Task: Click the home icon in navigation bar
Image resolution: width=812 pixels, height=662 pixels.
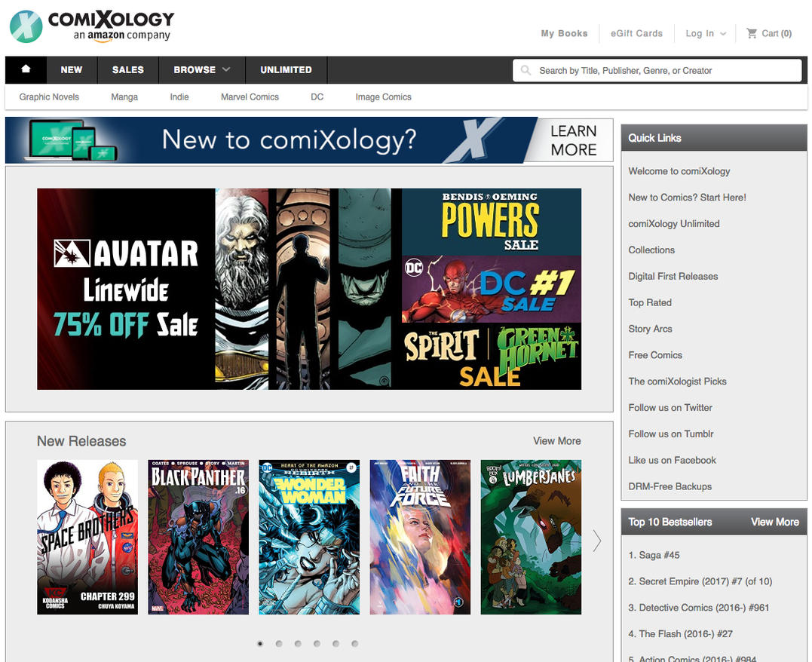Action: click(26, 69)
